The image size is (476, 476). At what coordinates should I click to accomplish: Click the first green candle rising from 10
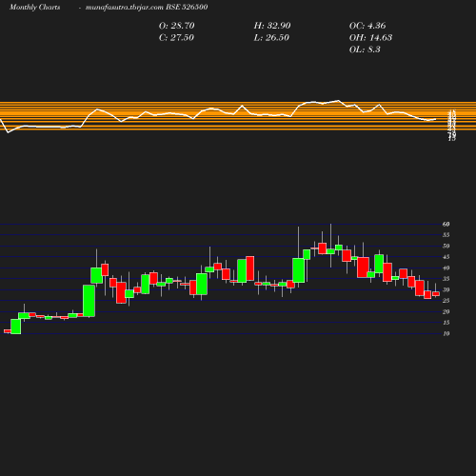pos(16,327)
